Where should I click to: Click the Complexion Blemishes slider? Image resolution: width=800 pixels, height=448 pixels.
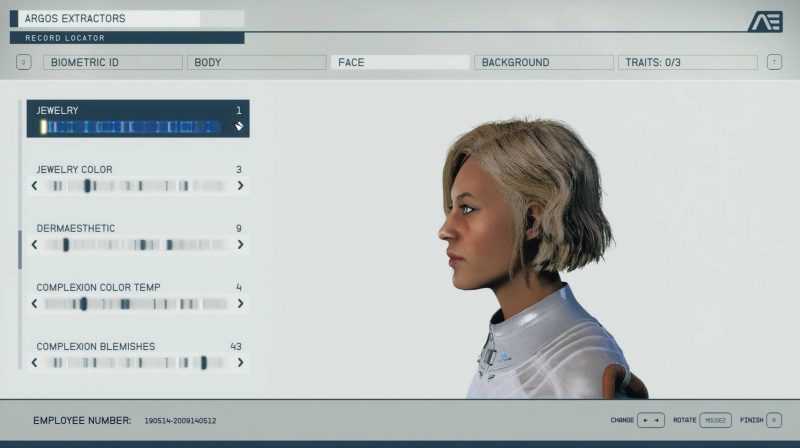pyautogui.click(x=136, y=363)
